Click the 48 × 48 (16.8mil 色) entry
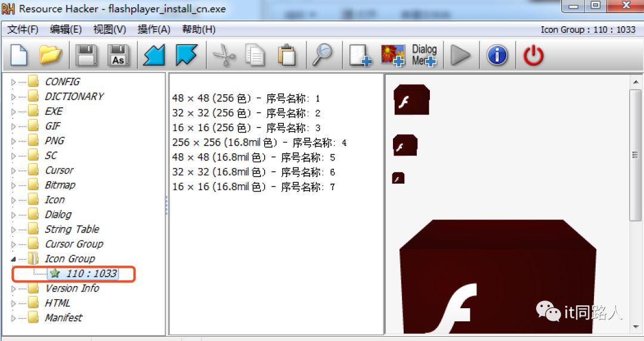This screenshot has height=341, width=644. click(x=253, y=157)
